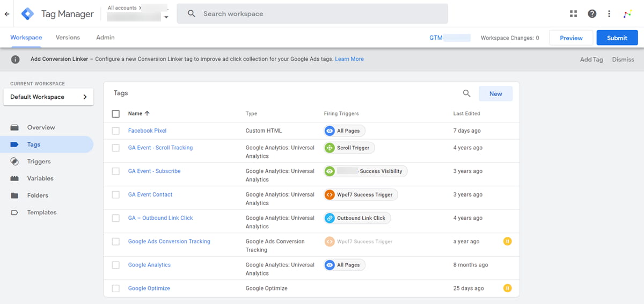Check the GA Event Contact checkbox

tap(116, 194)
